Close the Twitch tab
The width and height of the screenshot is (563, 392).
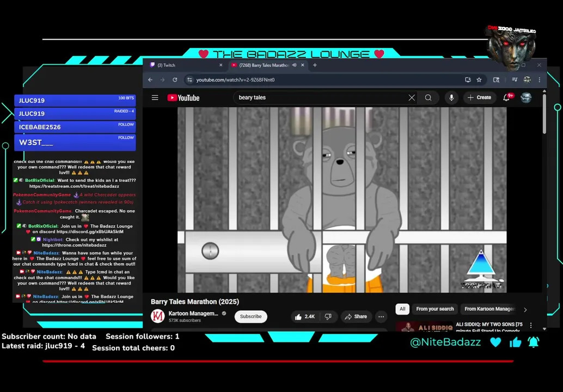pos(221,65)
